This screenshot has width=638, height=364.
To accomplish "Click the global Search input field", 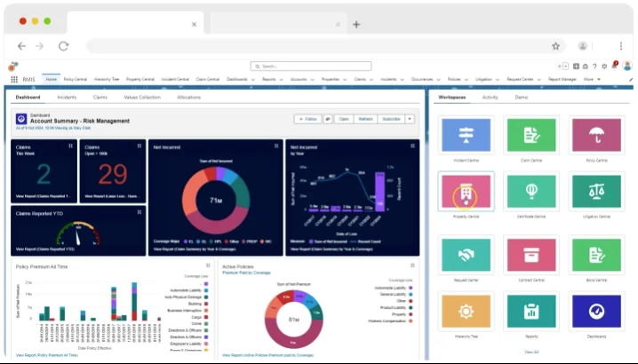I will coord(311,67).
